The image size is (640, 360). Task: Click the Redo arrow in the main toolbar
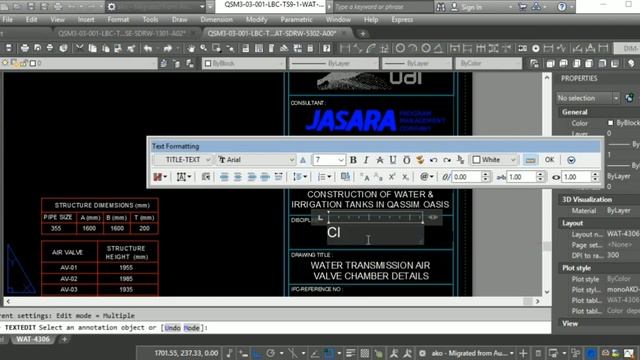[x=167, y=48]
